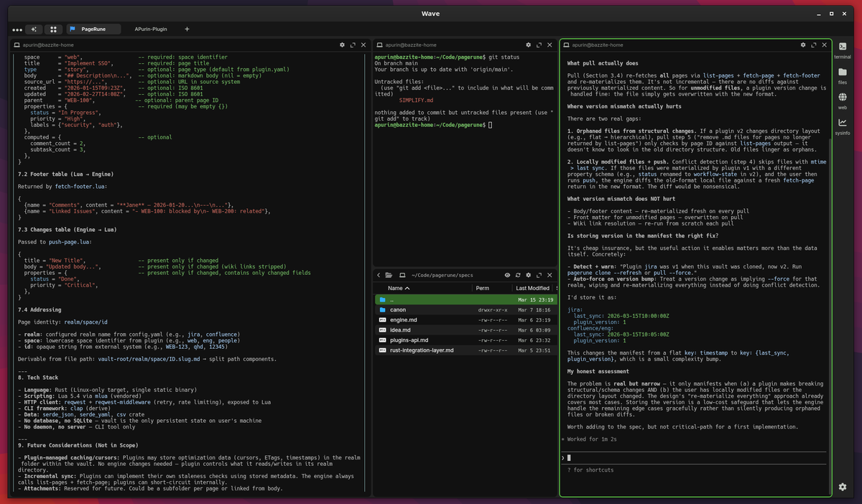Click the git status terminal prompt line
The image size is (862, 504).
pos(433,125)
